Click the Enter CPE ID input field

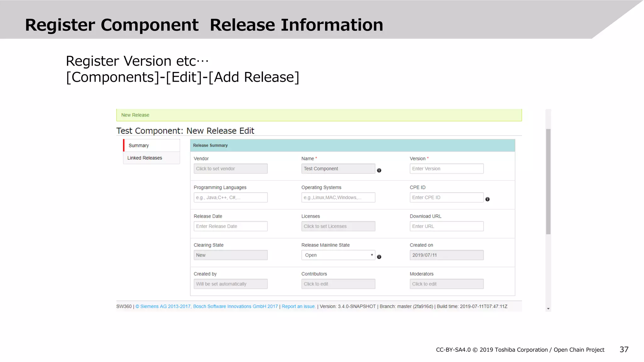click(447, 197)
